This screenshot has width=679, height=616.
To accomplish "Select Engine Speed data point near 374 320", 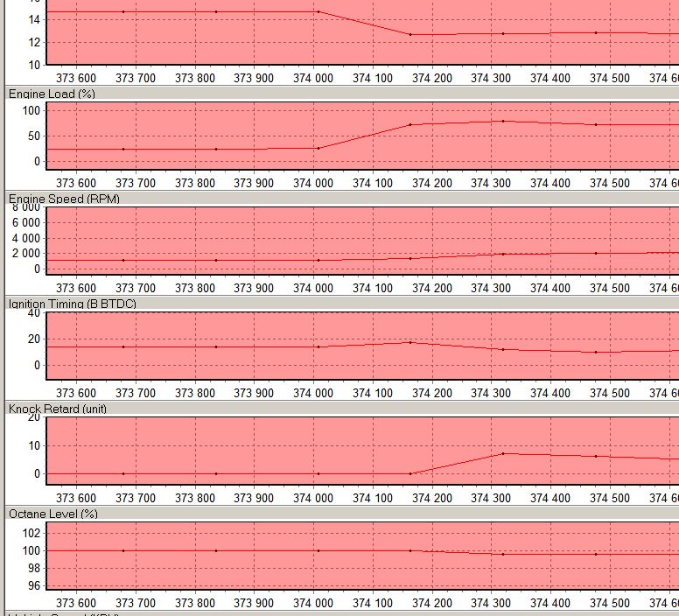I will point(503,254).
